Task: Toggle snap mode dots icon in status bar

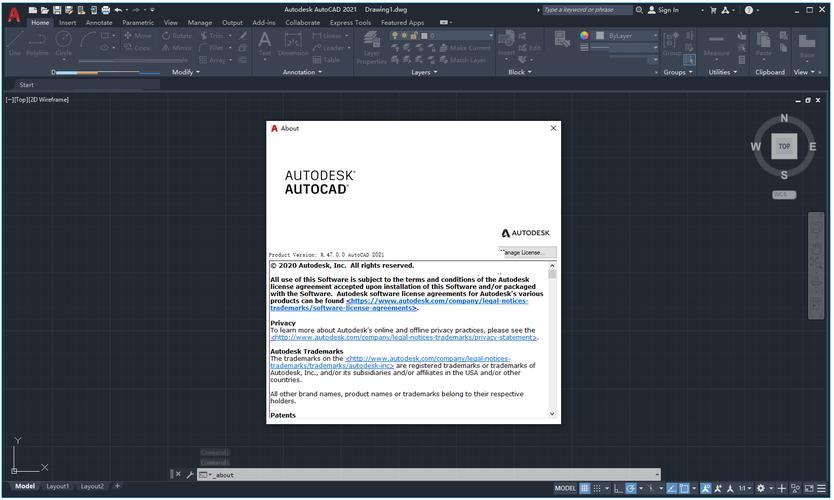Action: click(x=597, y=488)
